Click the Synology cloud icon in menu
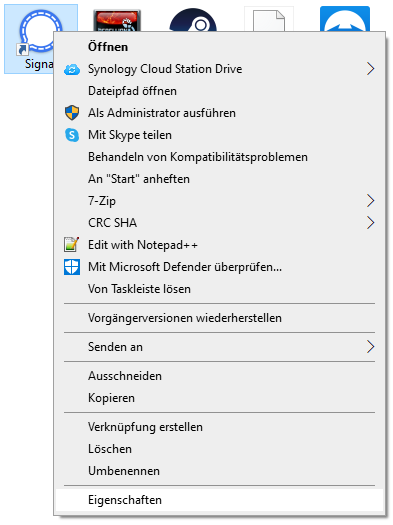This screenshot has width=393, height=525. (x=72, y=69)
